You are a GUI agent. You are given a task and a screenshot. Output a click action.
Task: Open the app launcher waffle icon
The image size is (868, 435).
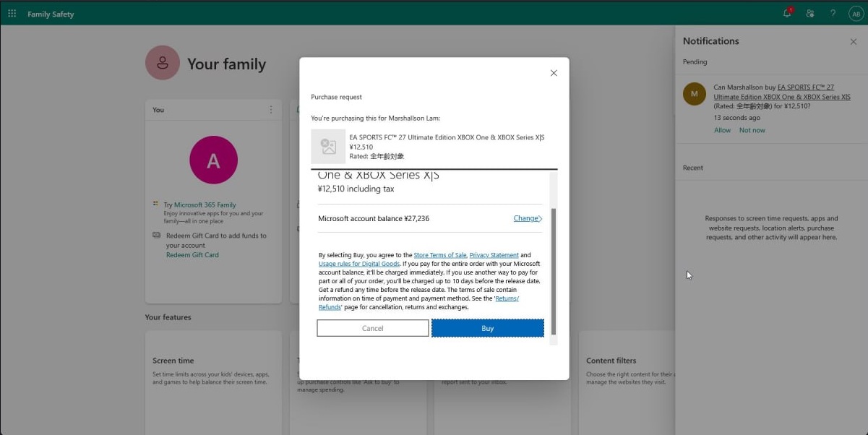tap(12, 14)
